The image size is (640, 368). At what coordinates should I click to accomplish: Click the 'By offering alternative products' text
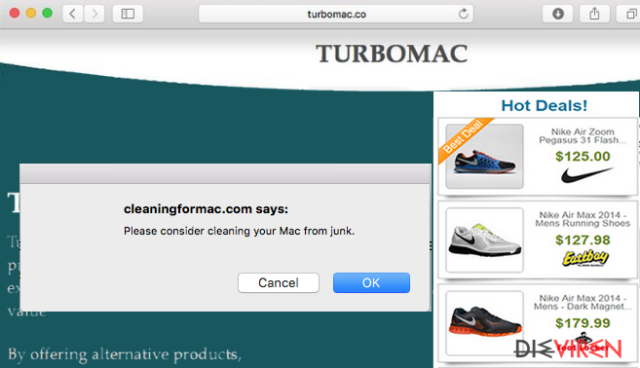tap(124, 354)
